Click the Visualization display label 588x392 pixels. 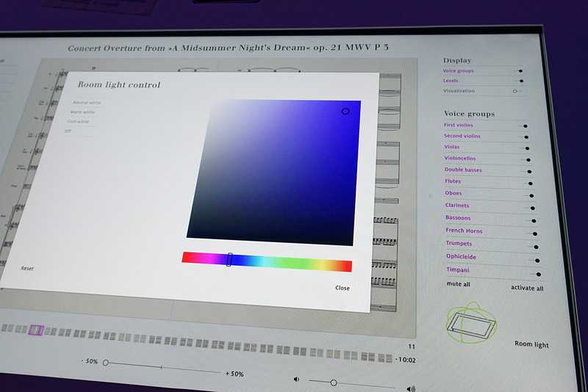tap(459, 90)
